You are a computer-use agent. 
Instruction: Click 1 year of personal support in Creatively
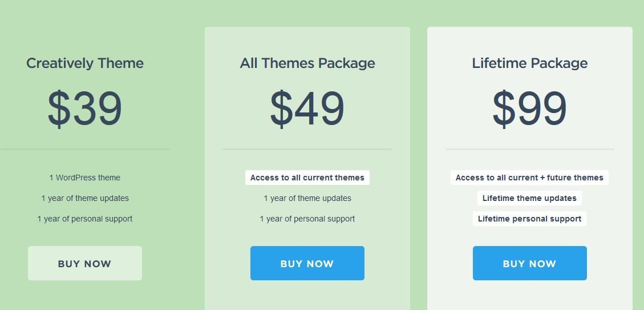pos(85,219)
